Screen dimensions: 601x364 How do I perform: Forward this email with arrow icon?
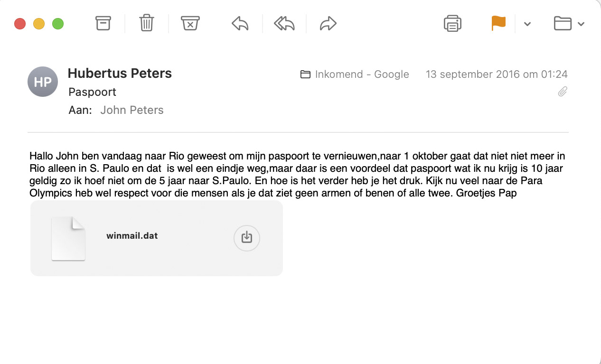tap(328, 23)
